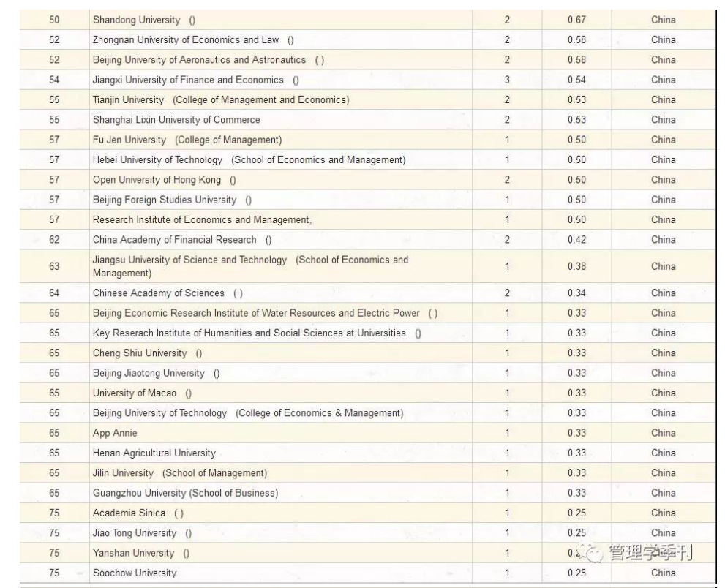Viewport: 725px width, 588px height.
Task: Select Yanshan University
Action: [141, 553]
